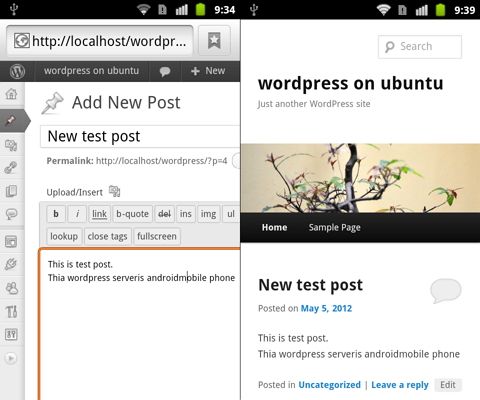Screen dimensions: 480x400
Task: Open the Media sidebar icon
Action: 11,145
